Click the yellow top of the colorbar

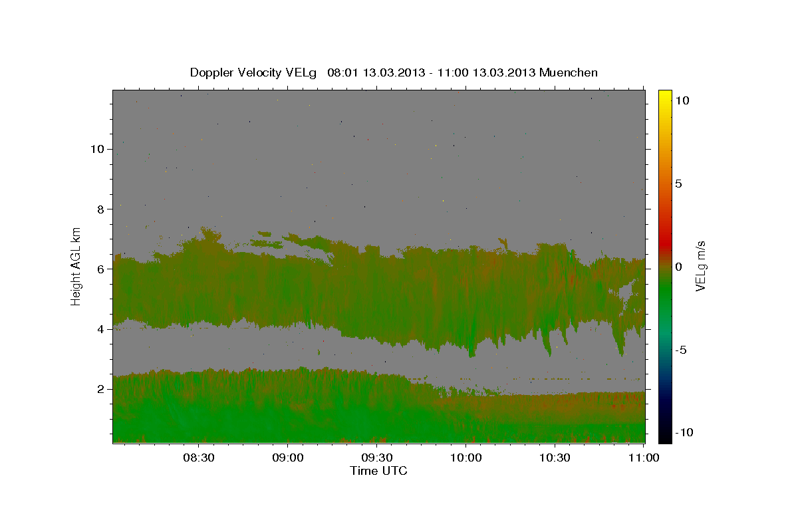[x=664, y=96]
